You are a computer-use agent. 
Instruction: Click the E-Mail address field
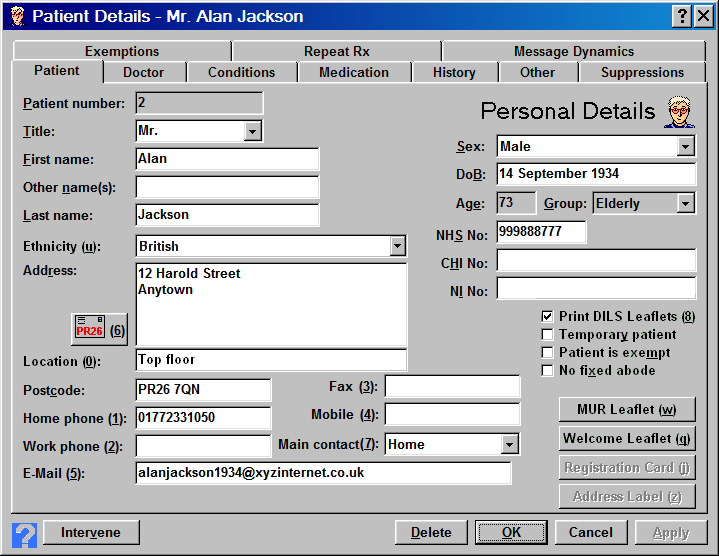[x=323, y=473]
